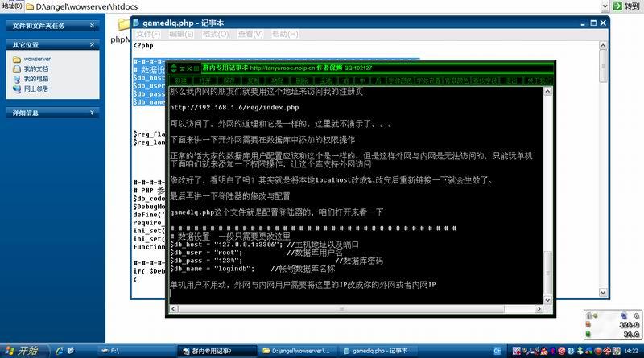644x358 pixels.
Task: Click the 转到 go button
Action: point(625,6)
